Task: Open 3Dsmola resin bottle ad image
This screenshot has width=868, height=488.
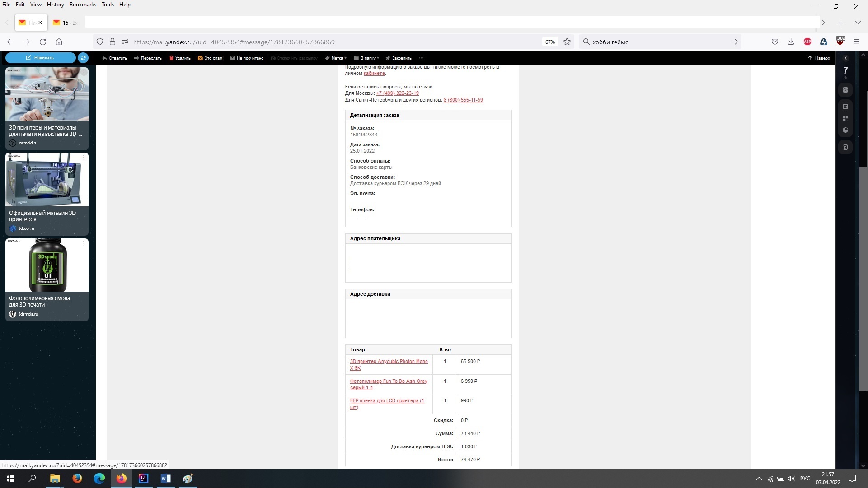Action: coord(47,265)
